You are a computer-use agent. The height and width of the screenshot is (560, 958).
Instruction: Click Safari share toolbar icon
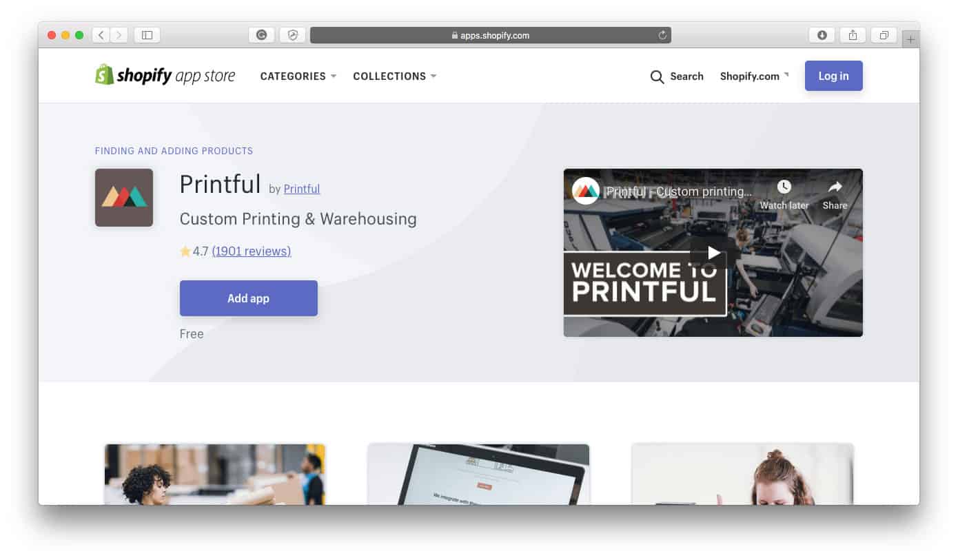pyautogui.click(x=853, y=35)
